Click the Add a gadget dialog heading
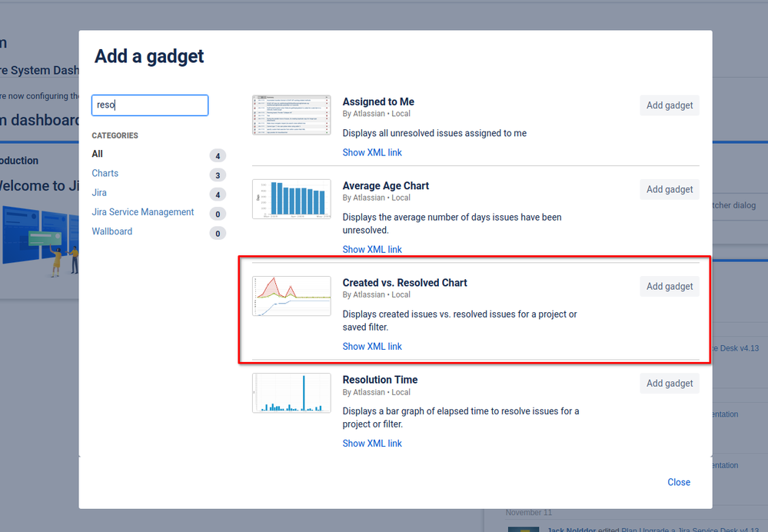Viewport: 768px width, 532px height. 149,56
